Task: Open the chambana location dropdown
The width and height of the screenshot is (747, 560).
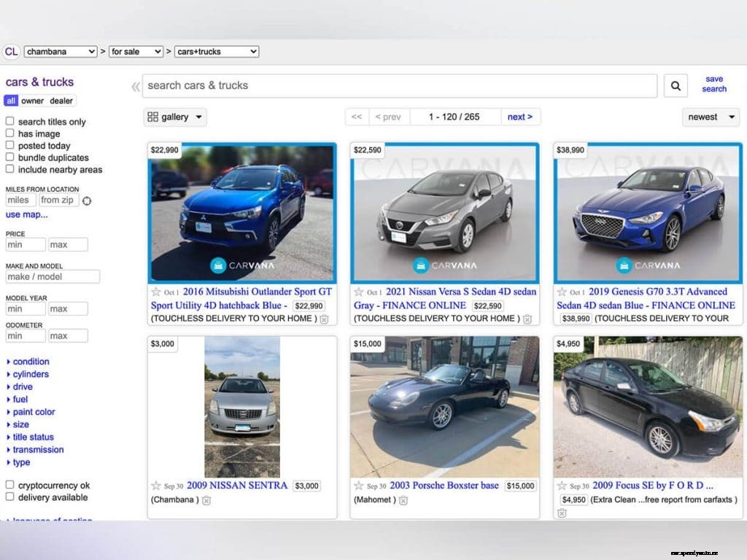Action: [60, 52]
